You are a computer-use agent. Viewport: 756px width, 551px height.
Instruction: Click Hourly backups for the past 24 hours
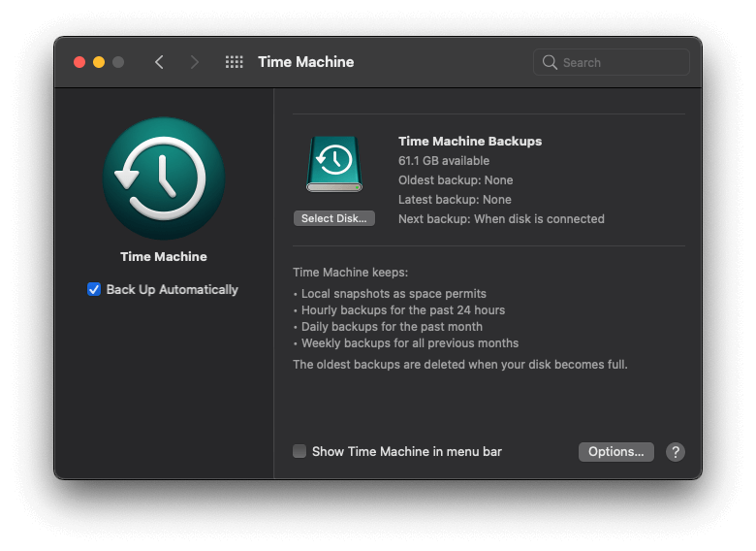click(403, 309)
